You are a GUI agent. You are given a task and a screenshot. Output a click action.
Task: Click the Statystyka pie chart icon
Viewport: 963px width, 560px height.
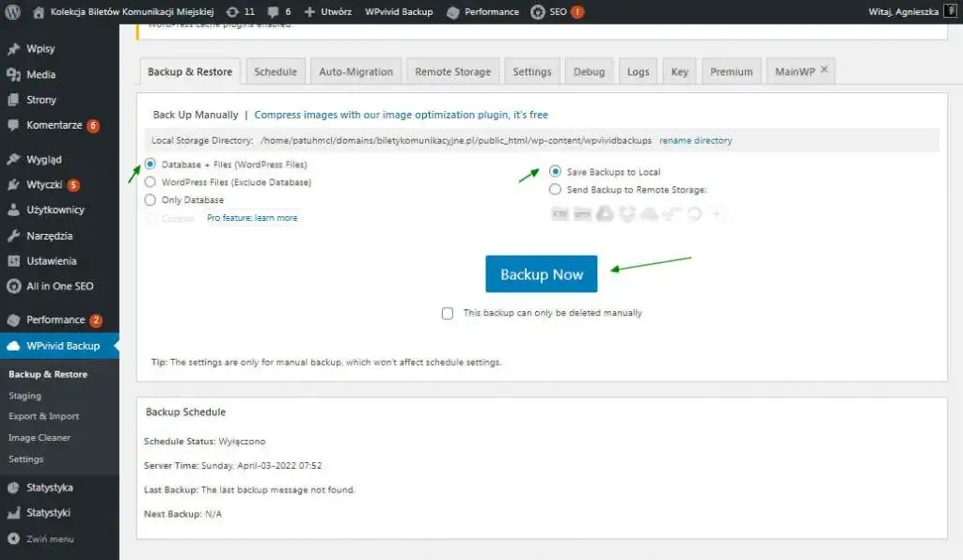click(x=13, y=488)
